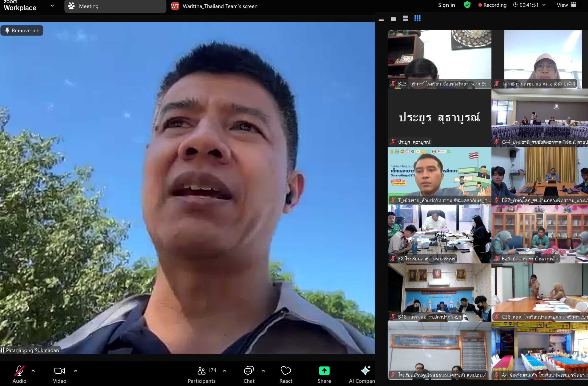Expand the meeting timer dropdown chevron

(544, 5)
